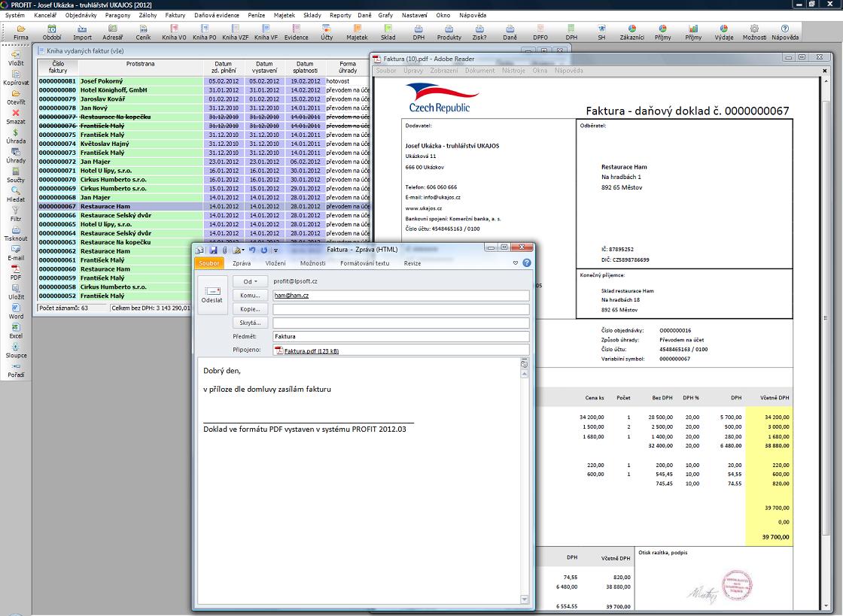
Task: Switch to the Formátování textu tab
Action: pyautogui.click(x=364, y=263)
